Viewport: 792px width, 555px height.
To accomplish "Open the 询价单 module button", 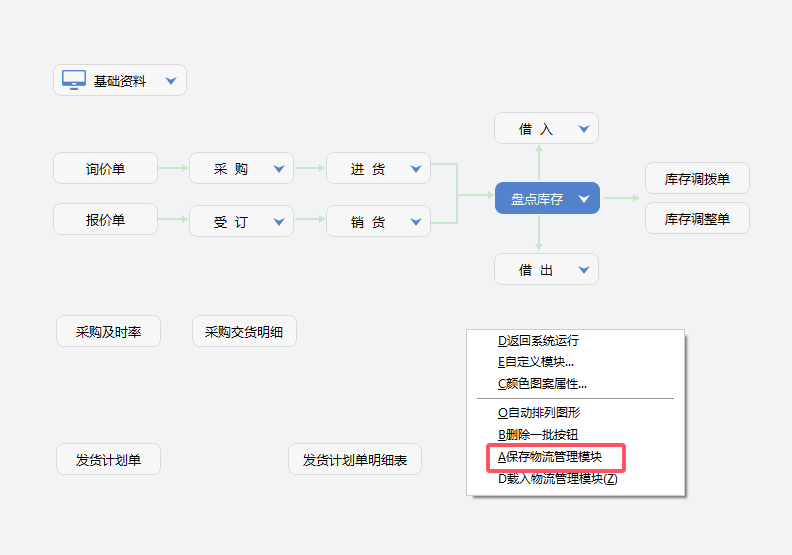I will [105, 168].
